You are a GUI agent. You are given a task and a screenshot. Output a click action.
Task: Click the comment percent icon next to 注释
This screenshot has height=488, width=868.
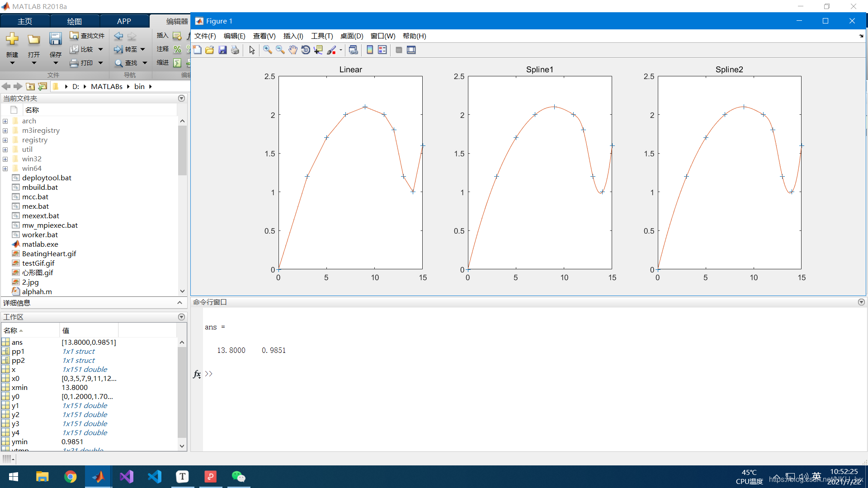(x=177, y=49)
